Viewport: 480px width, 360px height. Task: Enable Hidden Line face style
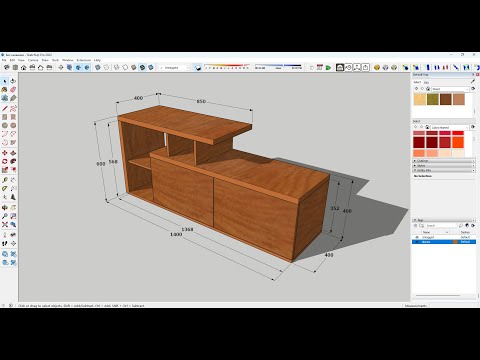[x=125, y=67]
